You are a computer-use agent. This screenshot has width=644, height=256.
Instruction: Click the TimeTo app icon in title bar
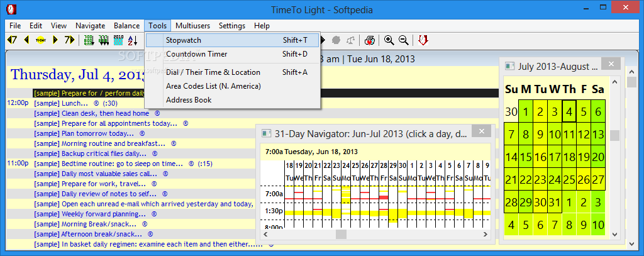point(10,9)
